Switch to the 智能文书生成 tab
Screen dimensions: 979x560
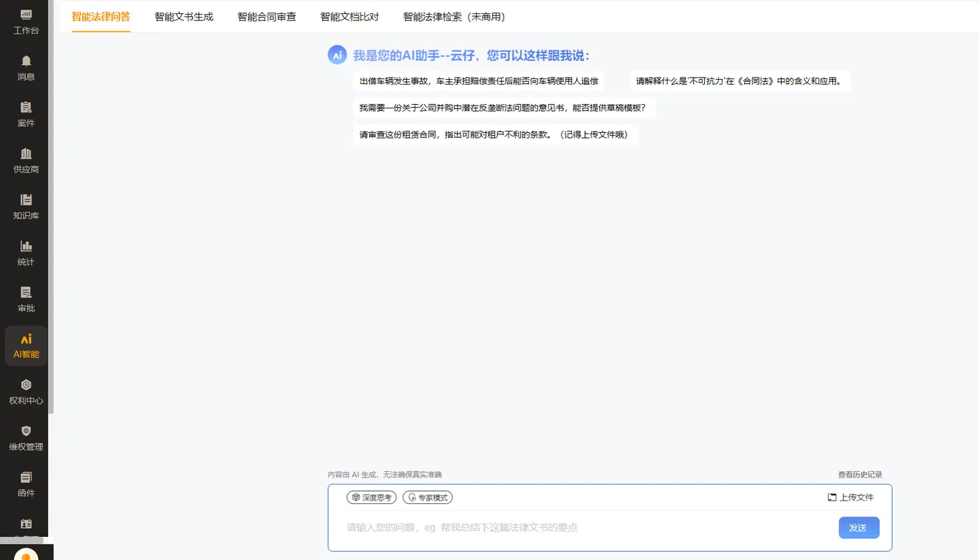point(184,17)
